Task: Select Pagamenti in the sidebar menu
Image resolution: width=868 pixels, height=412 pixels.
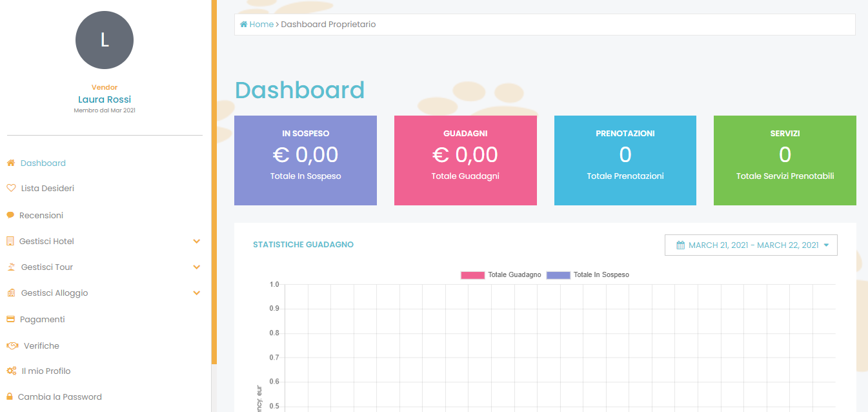Action: click(42, 320)
